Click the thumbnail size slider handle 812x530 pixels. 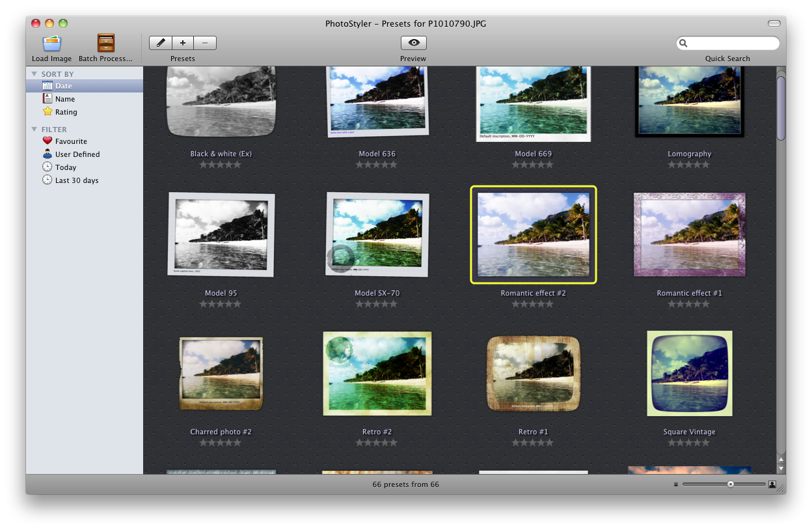tap(731, 484)
